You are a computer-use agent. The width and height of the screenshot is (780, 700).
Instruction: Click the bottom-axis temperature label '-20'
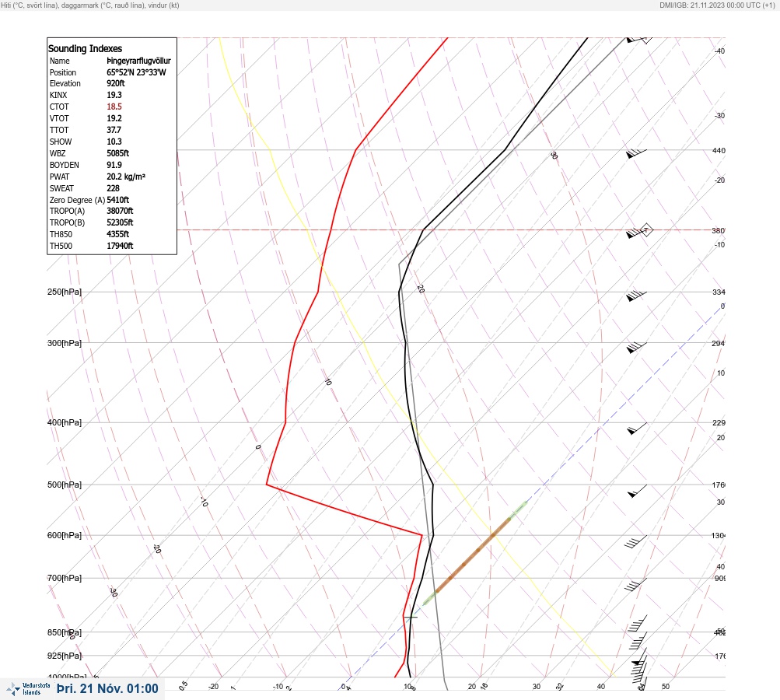tap(213, 687)
